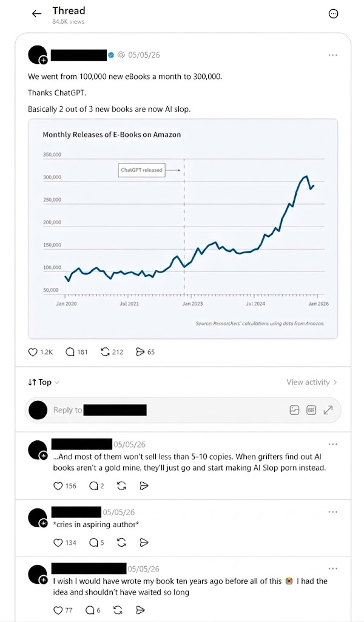The width and height of the screenshot is (364, 622).
Task: Repost the '*cries in aspiring author*' reply
Action: (121, 542)
